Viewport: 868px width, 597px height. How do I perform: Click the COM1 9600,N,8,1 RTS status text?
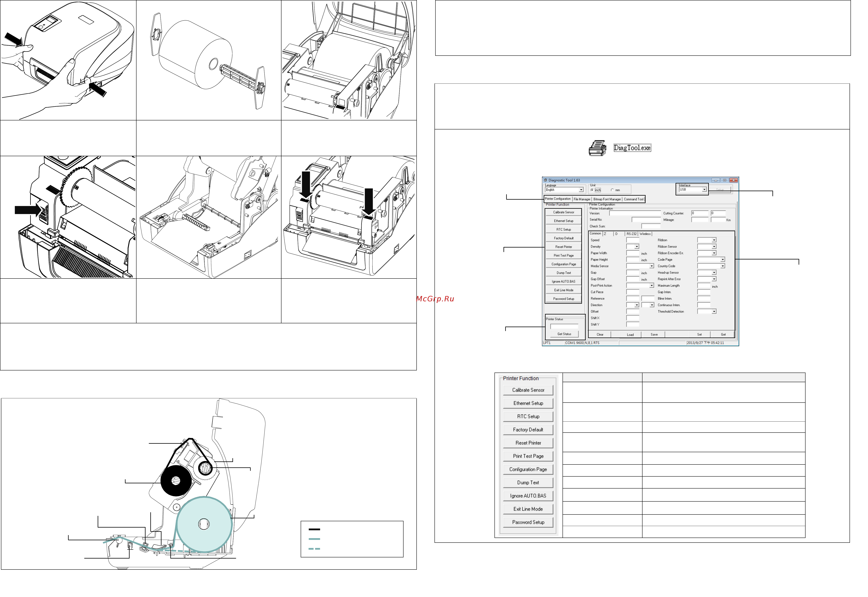click(582, 343)
